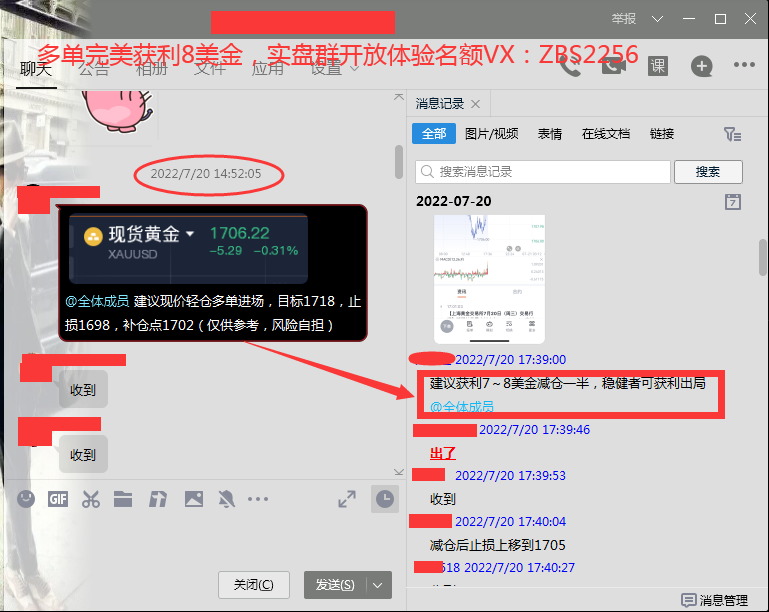Open the 现货黄金 quote image in chat

pos(189,249)
